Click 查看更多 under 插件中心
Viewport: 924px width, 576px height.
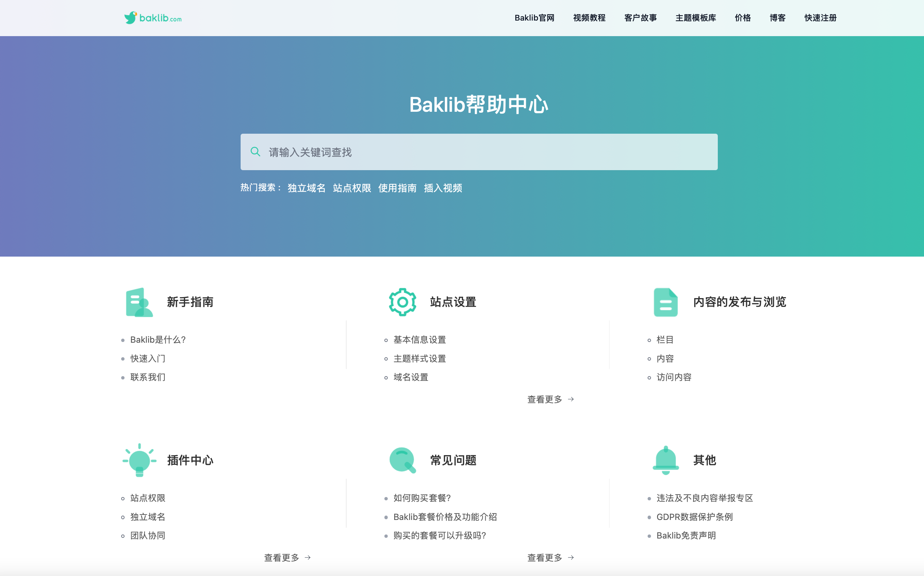tap(281, 558)
